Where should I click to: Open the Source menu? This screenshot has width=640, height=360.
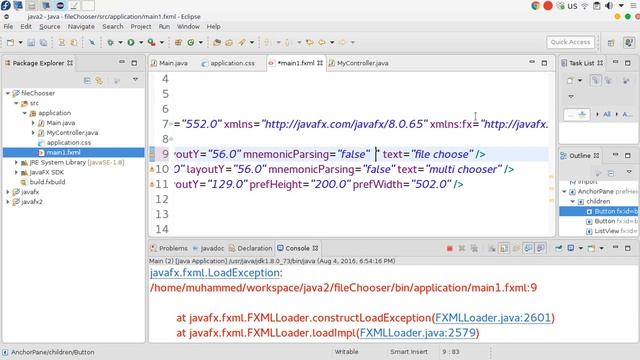pos(50,27)
